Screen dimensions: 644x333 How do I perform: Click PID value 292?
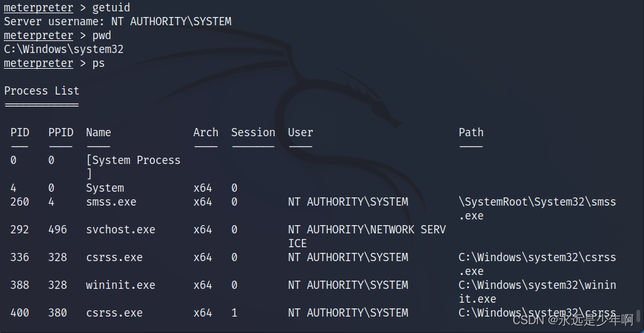20,230
